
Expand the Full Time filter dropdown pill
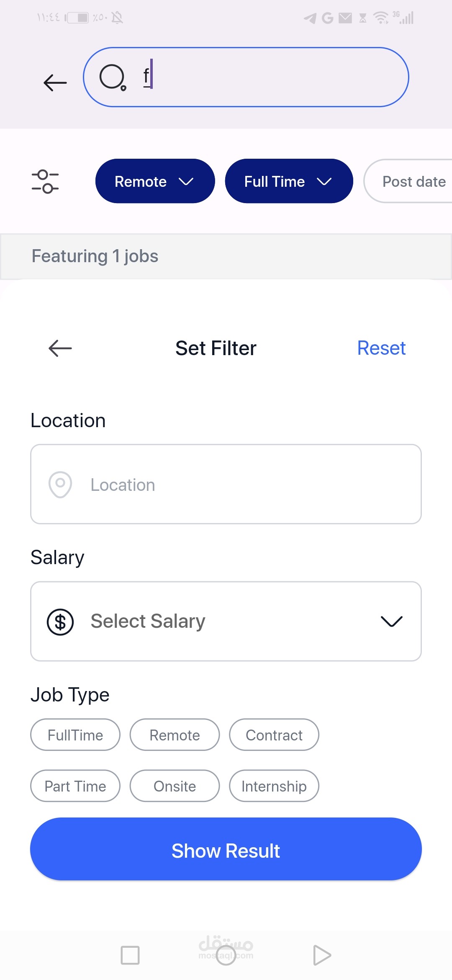[289, 181]
